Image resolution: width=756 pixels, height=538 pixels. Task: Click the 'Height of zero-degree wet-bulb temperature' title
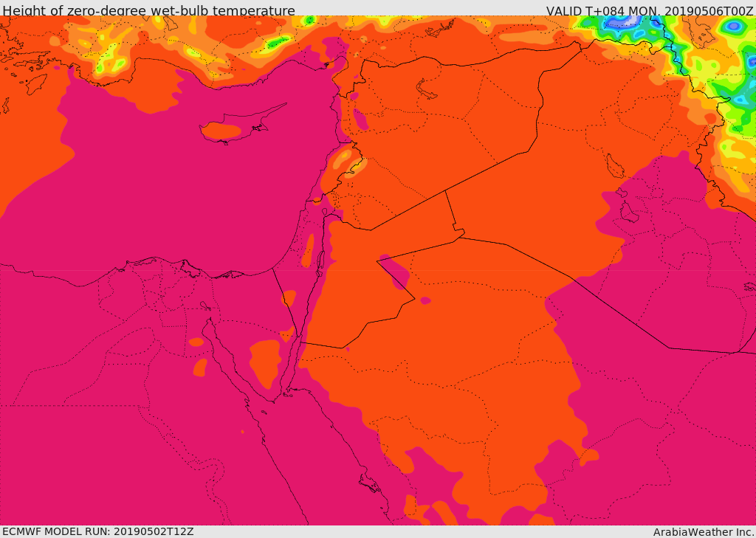[148, 10]
